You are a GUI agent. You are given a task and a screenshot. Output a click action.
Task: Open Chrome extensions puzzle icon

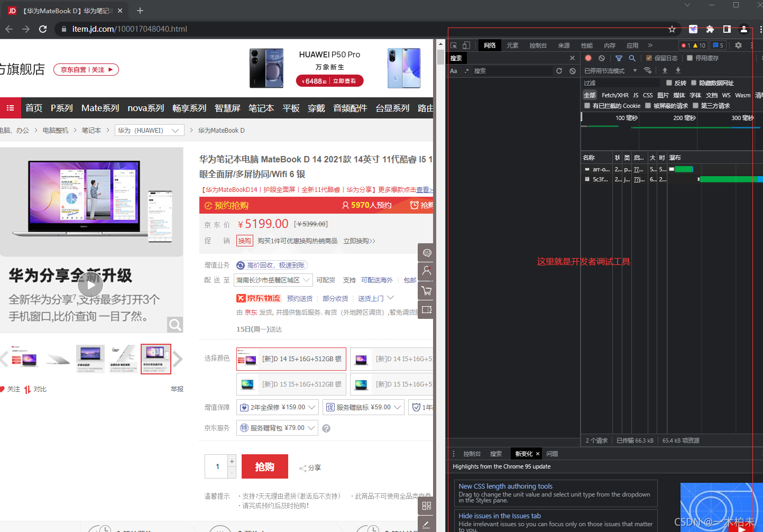[710, 29]
